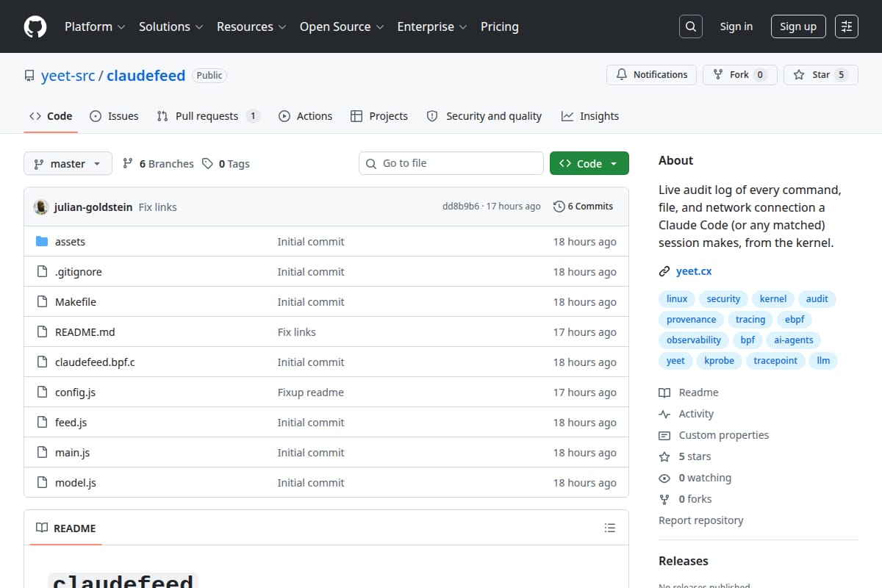Click the Sign in link
Viewport: 882px width, 588px height.
pos(736,26)
